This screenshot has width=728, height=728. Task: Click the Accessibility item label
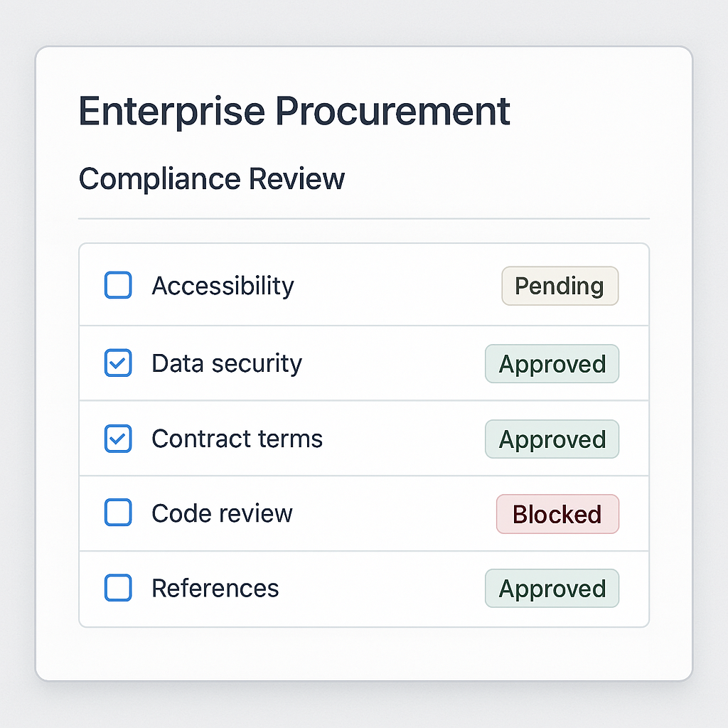pos(223,286)
